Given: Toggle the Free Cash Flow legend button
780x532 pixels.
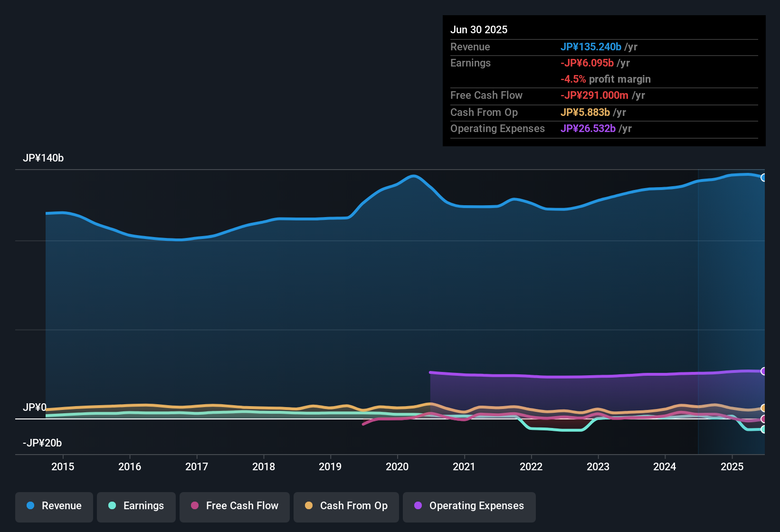Looking at the screenshot, I should pyautogui.click(x=235, y=506).
